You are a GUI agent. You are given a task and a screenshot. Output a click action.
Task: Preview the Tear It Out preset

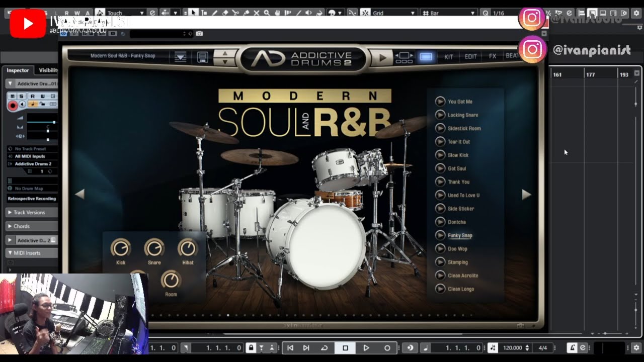point(440,142)
